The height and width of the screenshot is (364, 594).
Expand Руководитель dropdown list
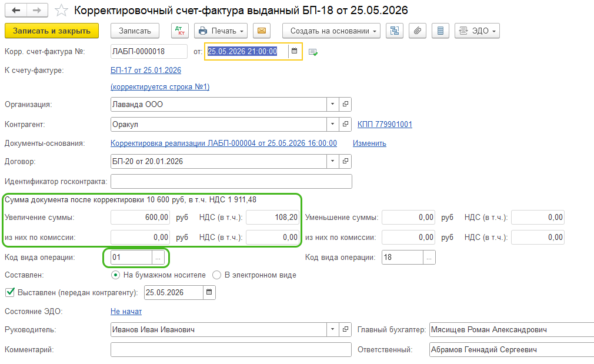[333, 329]
